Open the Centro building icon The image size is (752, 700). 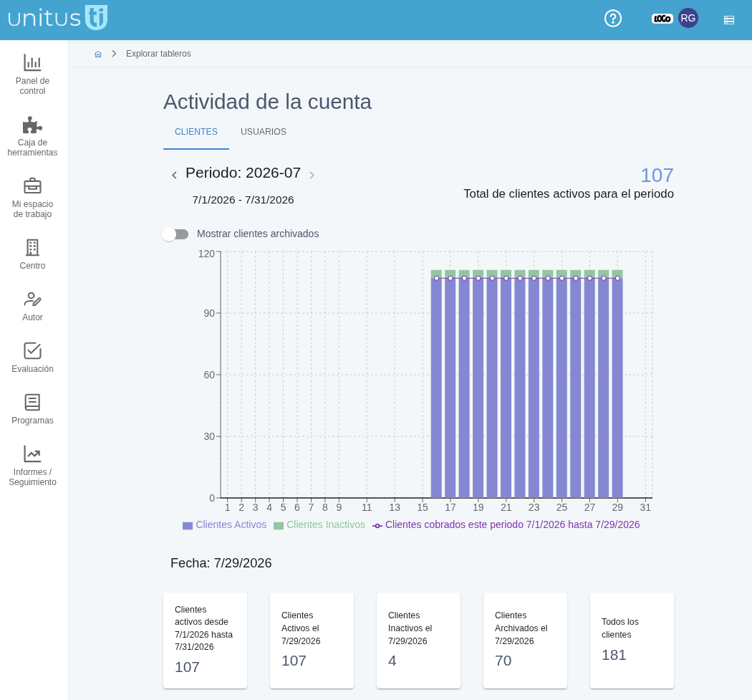click(32, 248)
